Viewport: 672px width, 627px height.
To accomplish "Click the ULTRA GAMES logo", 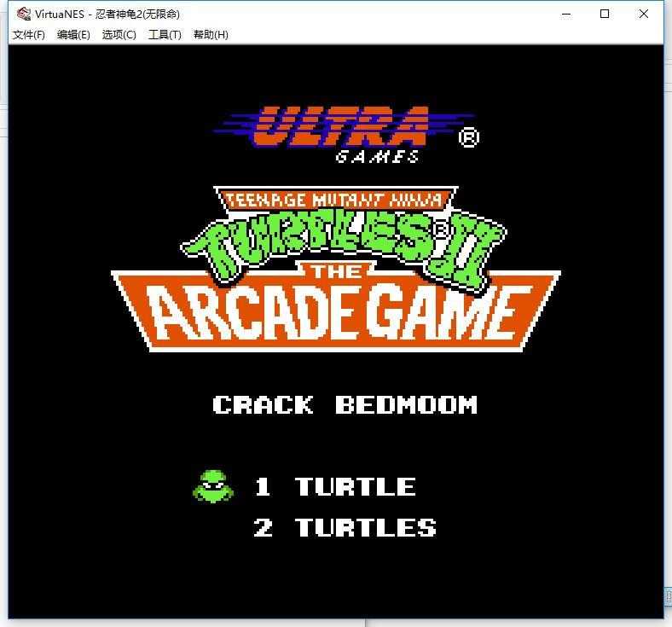I will tap(346, 134).
